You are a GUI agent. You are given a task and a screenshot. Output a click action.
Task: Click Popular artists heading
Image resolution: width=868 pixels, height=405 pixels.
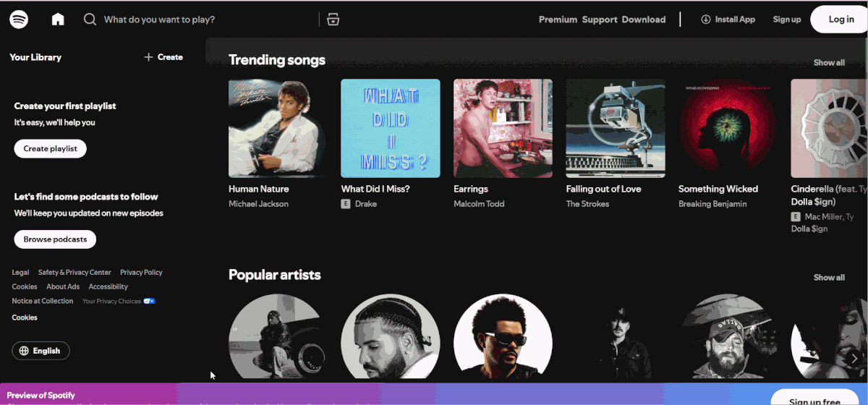275,275
